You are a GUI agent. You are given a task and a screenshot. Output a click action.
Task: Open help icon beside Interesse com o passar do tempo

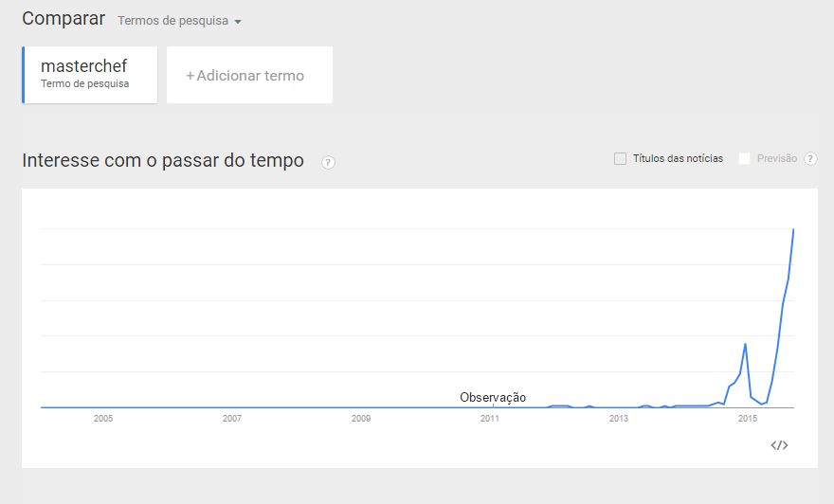point(328,162)
